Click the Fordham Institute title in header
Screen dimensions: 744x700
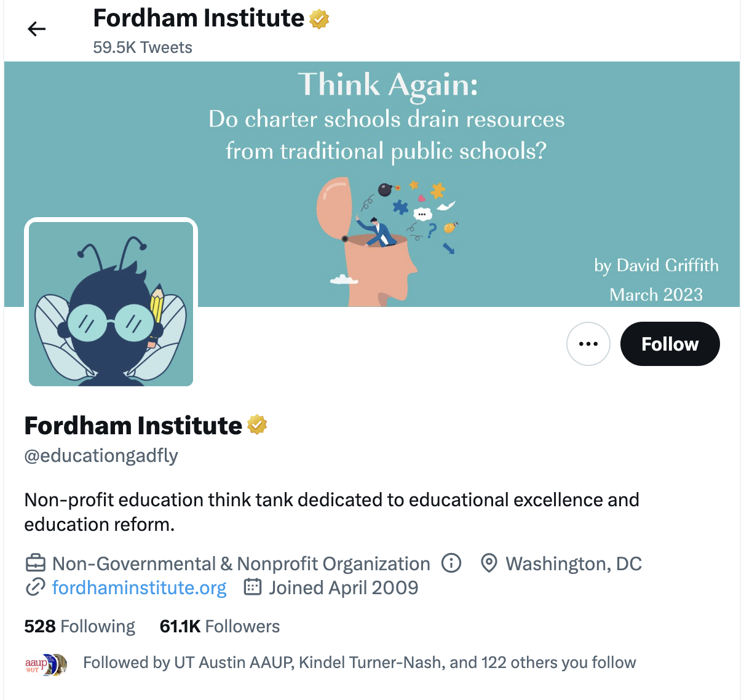point(198,18)
